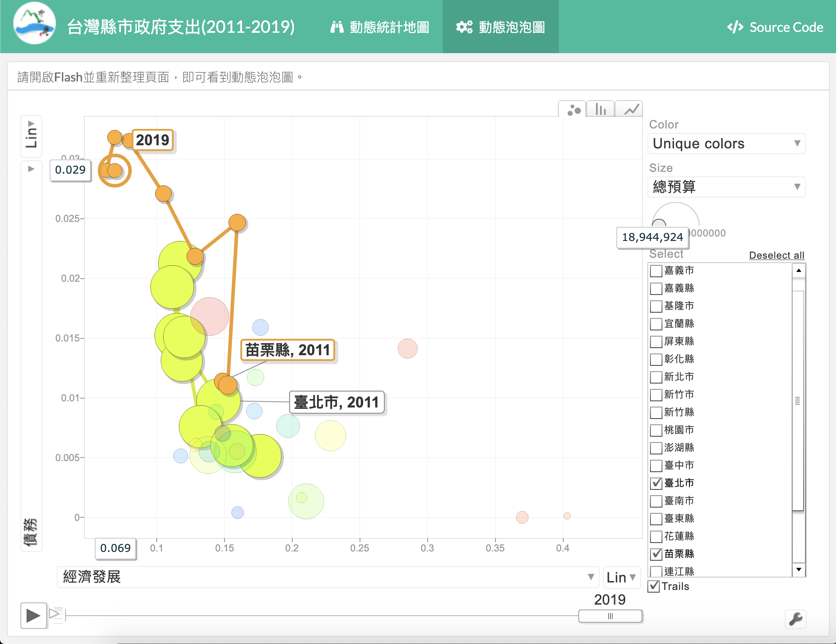Open 動態泡泡圖 page
This screenshot has width=836, height=644.
point(501,27)
